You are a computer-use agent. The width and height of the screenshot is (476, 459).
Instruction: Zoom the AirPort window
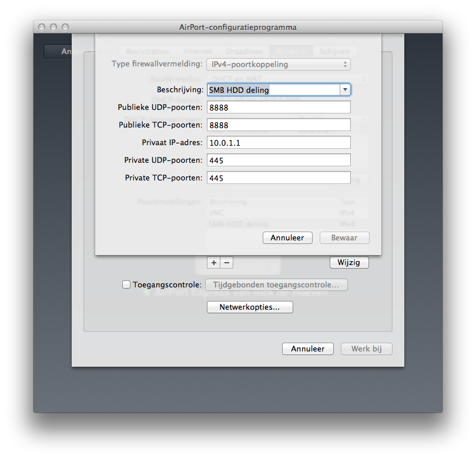(65, 27)
